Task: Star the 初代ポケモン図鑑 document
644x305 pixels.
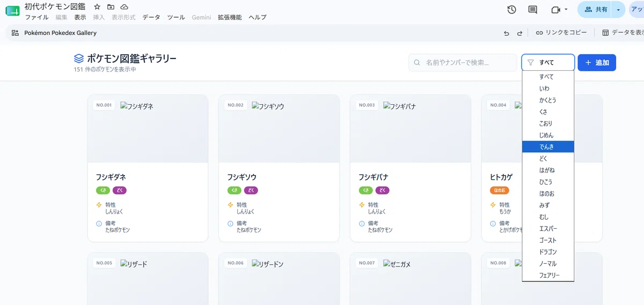Action: [x=97, y=7]
